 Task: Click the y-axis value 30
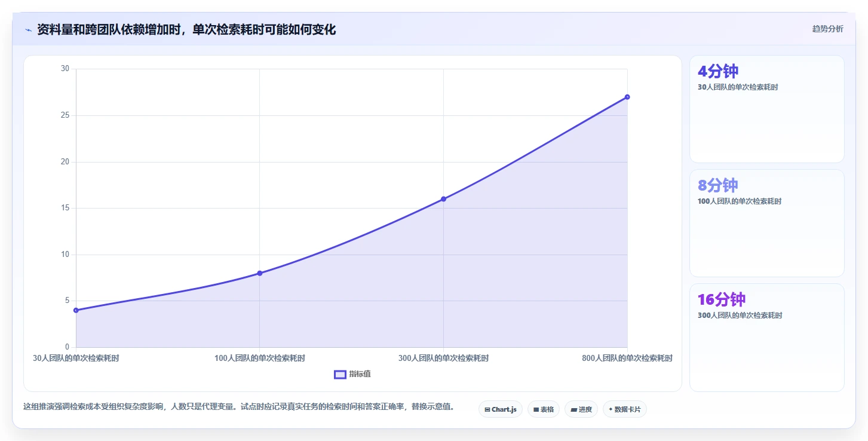tap(65, 69)
